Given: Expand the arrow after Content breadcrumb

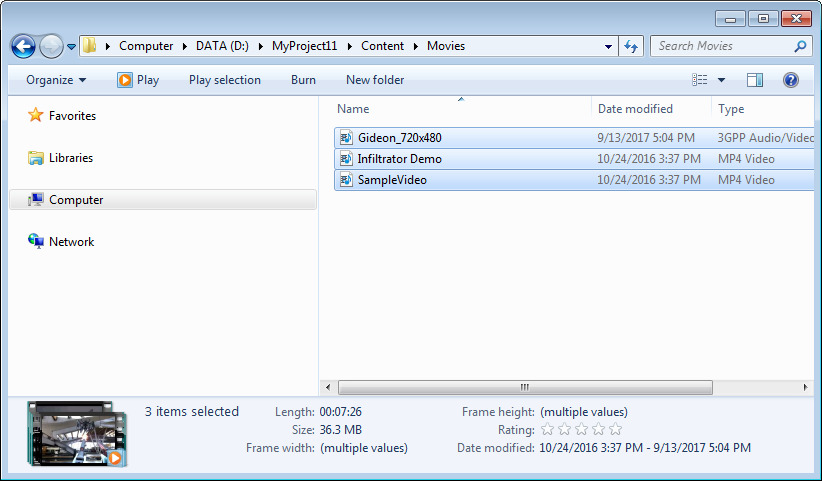Looking at the screenshot, I should 416,46.
